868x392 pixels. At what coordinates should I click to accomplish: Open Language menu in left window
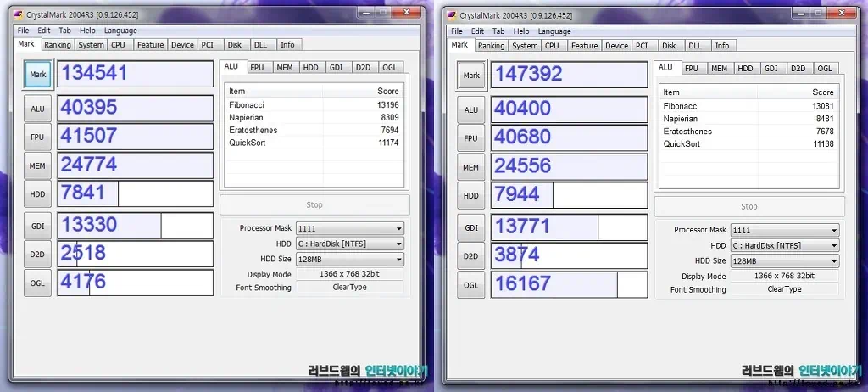coord(120,31)
